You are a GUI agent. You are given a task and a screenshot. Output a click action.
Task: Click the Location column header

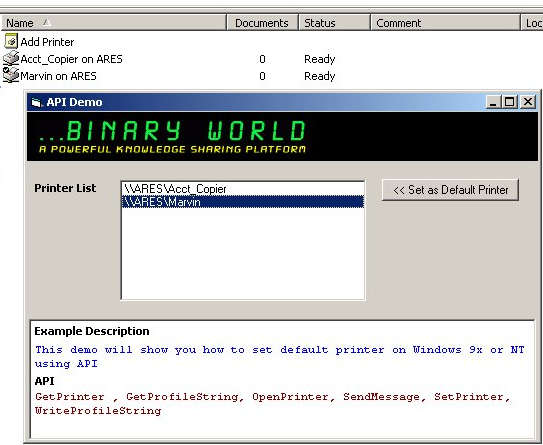pos(532,23)
